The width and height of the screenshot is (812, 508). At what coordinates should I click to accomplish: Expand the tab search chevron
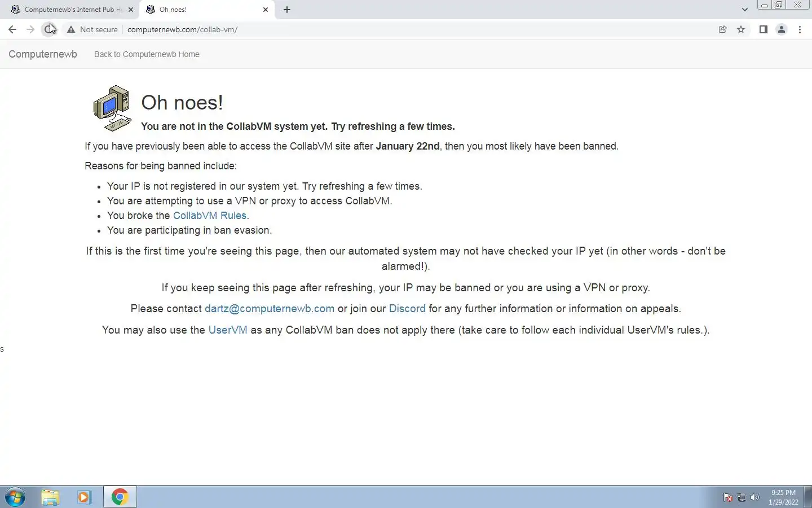(x=744, y=10)
